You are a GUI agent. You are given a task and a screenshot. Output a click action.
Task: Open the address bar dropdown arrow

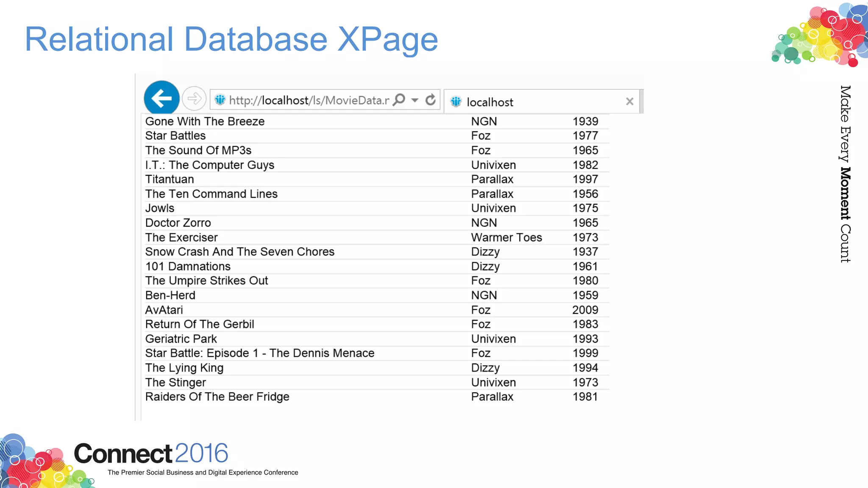[415, 100]
